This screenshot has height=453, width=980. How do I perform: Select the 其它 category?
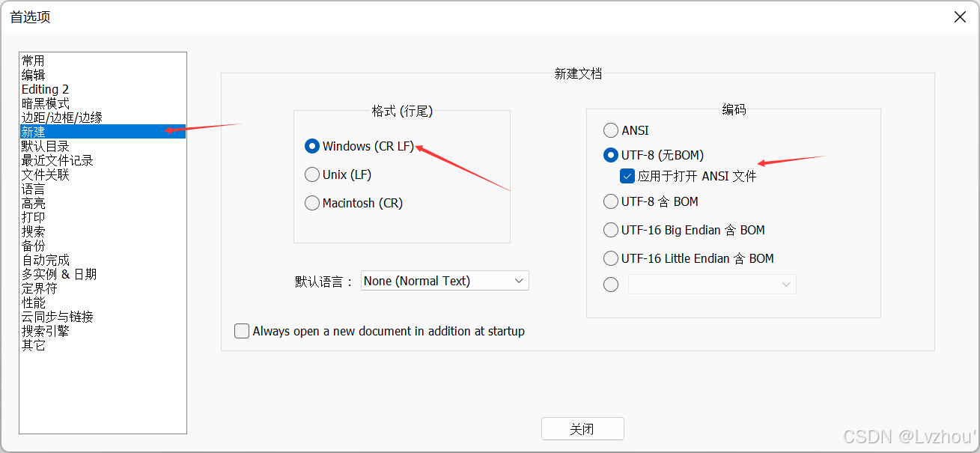103,345
